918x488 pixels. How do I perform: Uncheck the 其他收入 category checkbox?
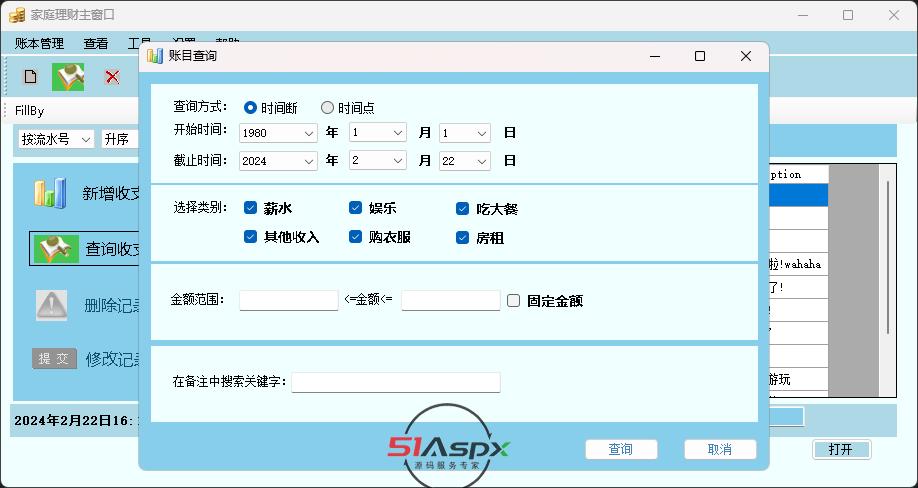[x=251, y=236]
